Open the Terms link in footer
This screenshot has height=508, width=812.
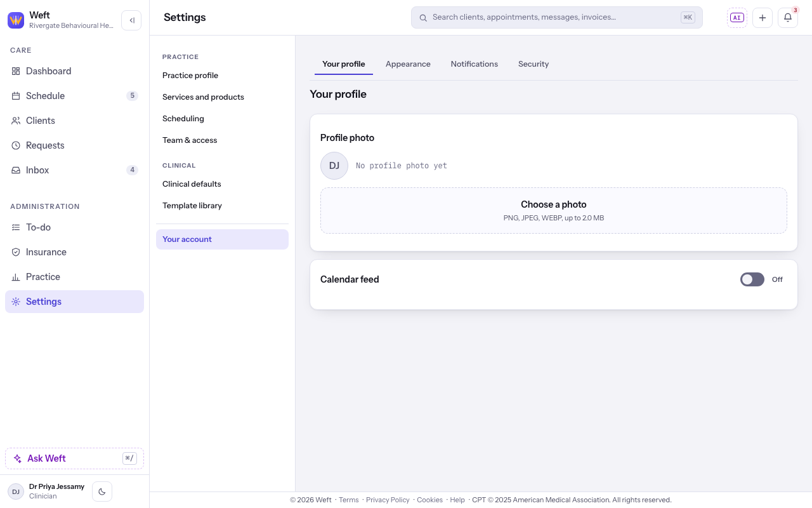(349, 500)
